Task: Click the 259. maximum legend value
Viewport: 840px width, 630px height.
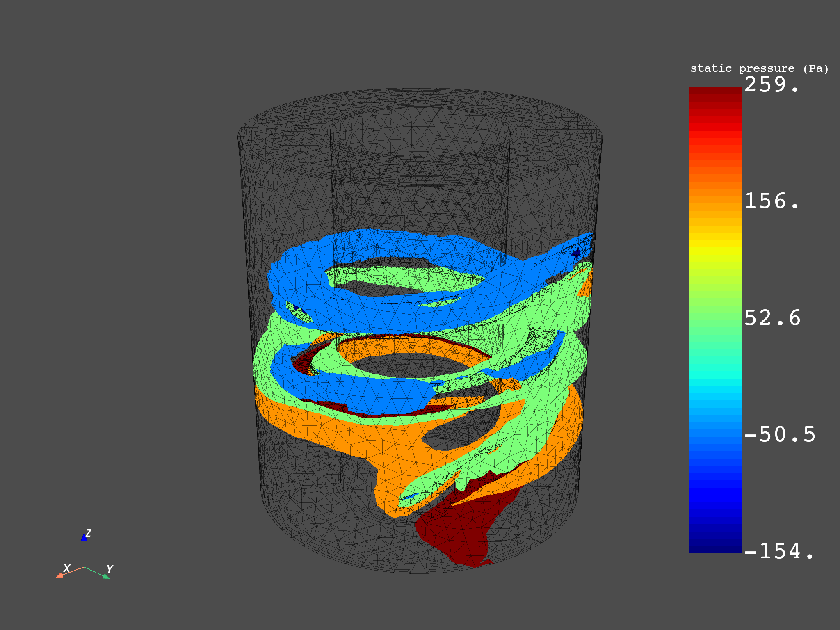Action: coord(772,84)
